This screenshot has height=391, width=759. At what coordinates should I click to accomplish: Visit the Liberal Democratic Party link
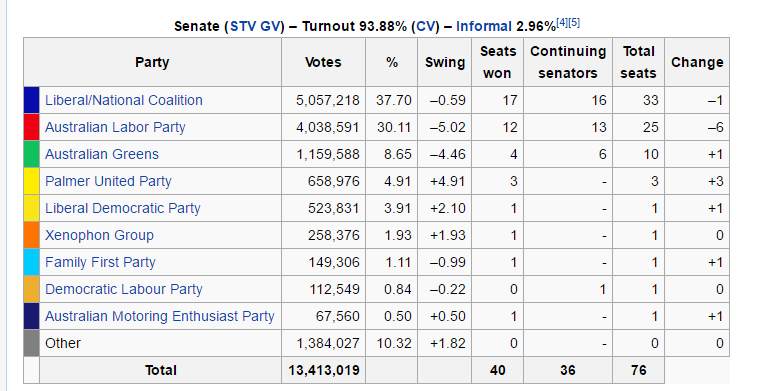122,208
